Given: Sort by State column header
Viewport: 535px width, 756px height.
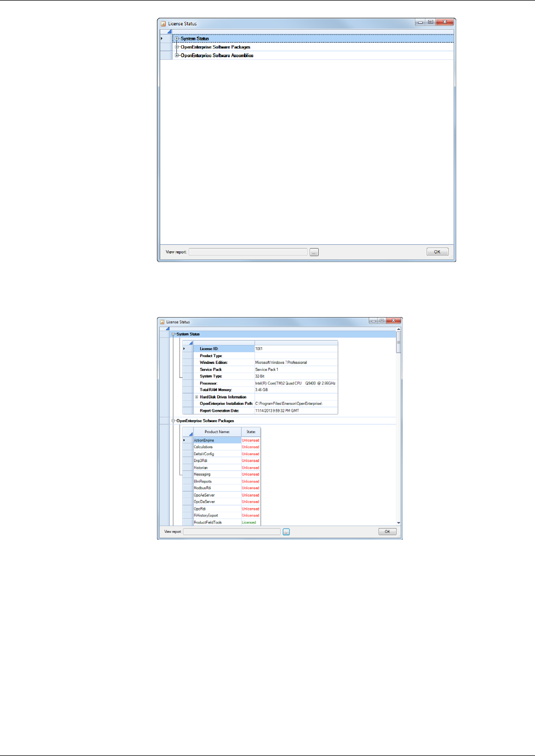Looking at the screenshot, I should 251,432.
